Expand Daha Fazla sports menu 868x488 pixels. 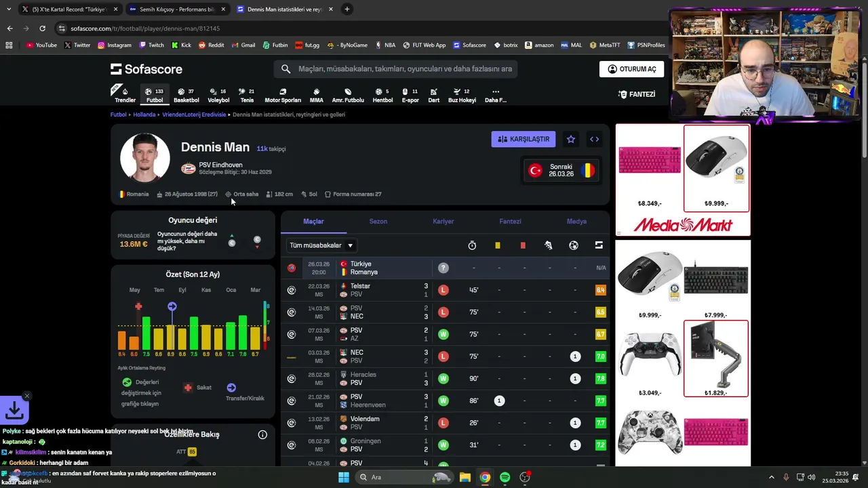click(495, 95)
